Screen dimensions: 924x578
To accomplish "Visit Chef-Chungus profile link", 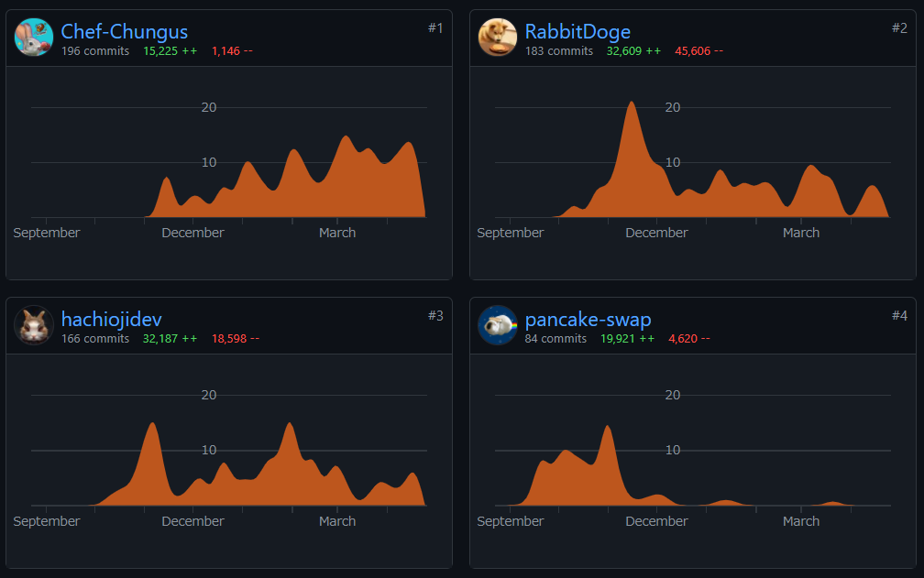I will 125,31.
